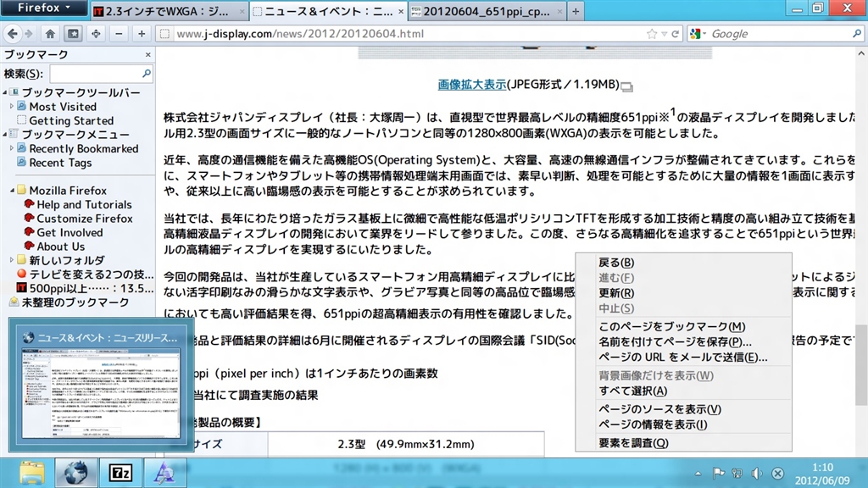Collapse the Mozilla Firefox folder
This screenshot has height=488, width=868.
point(12,191)
